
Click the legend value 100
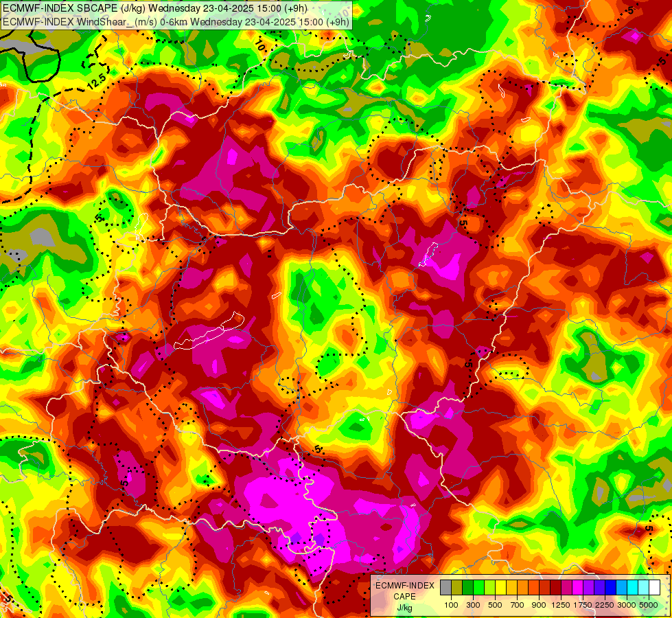coord(451,605)
